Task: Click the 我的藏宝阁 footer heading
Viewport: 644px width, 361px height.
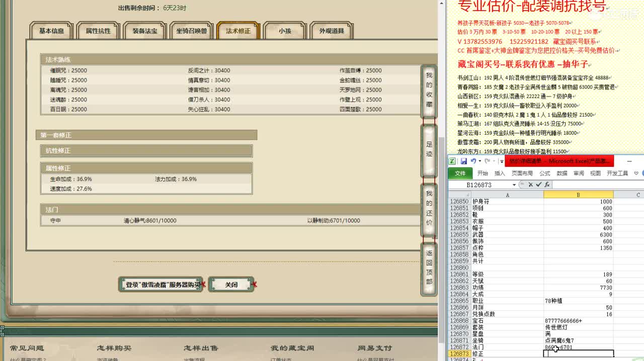Action: [292, 348]
